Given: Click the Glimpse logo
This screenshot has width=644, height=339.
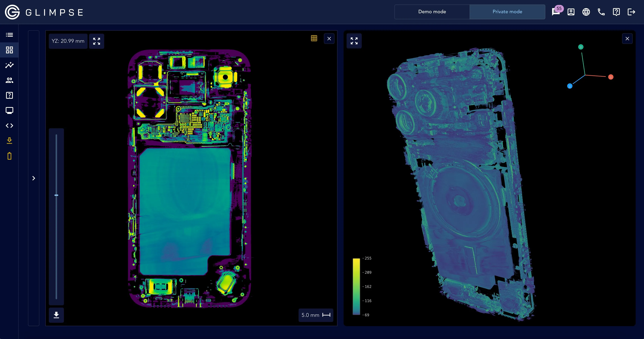Looking at the screenshot, I should coord(44,12).
